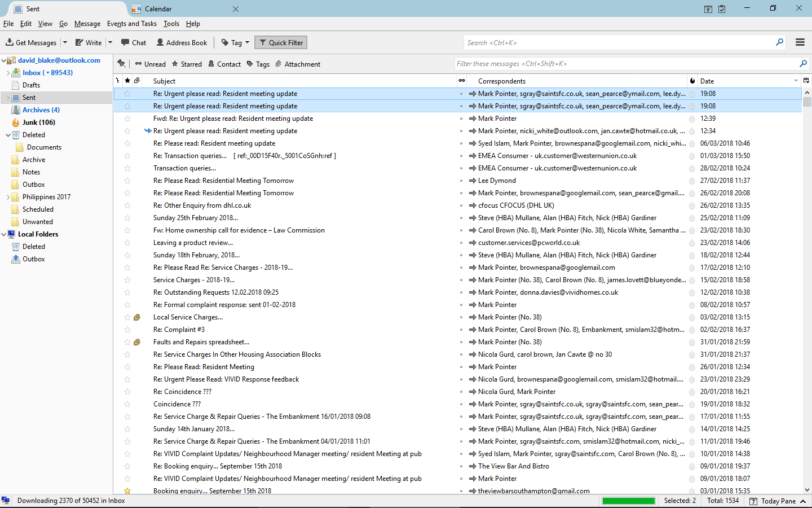Open the column picker icon at header right
Screen dimensions: 812x508
806,81
